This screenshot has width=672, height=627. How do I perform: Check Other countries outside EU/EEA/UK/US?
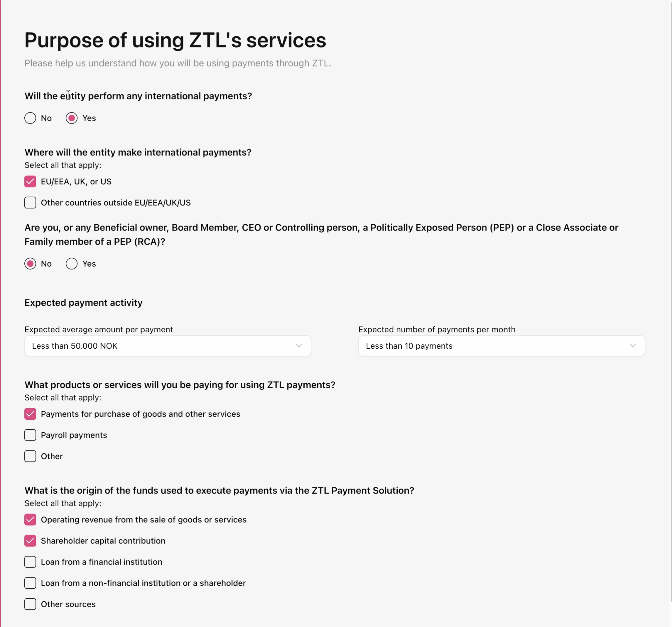[x=30, y=203]
